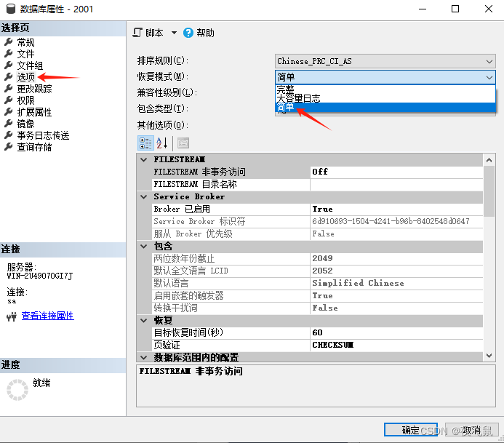
Task: Click the property grid vertical scrollbar thumb
Action: pos(489,191)
